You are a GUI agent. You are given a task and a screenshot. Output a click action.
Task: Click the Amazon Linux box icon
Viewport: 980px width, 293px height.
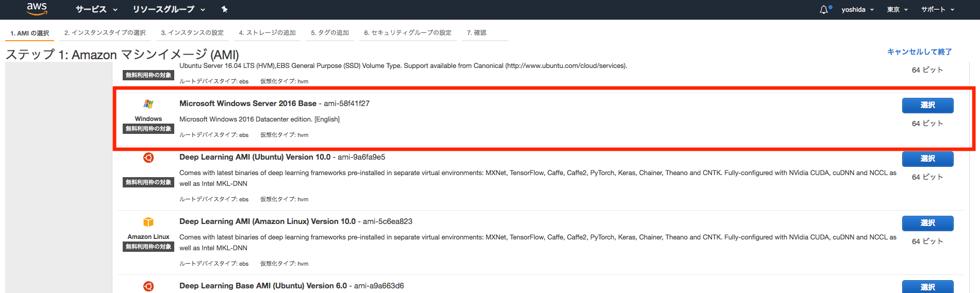(148, 222)
